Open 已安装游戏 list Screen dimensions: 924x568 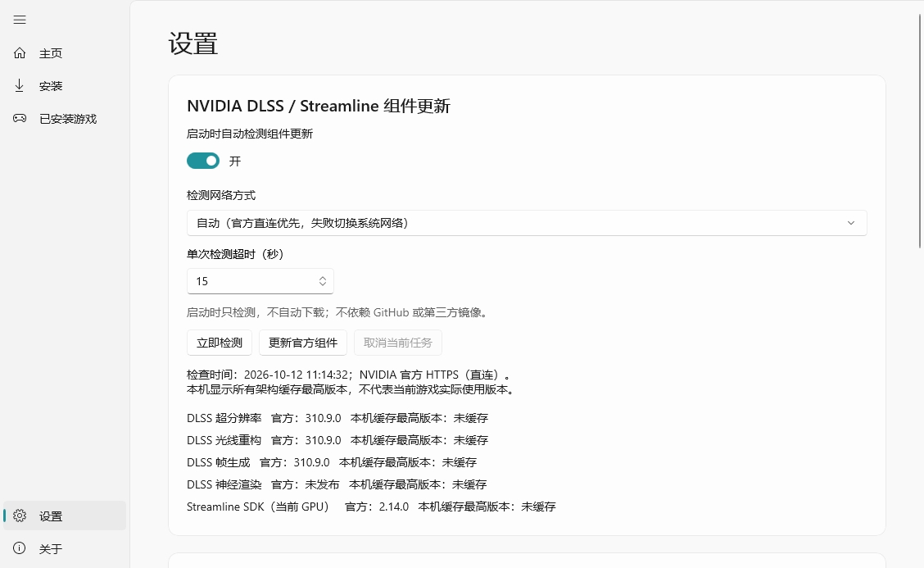65,119
